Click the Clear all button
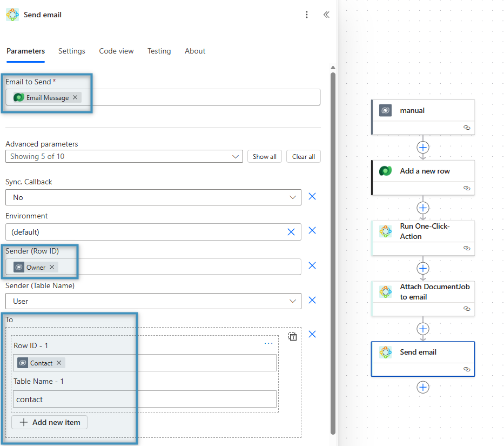Screen dimensions: 504x446 coord(304,156)
